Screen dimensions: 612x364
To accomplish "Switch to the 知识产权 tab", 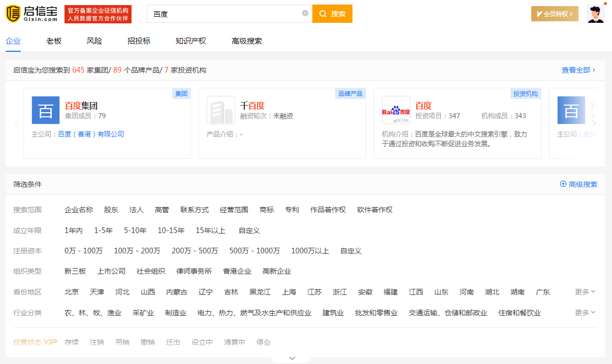I will click(x=190, y=41).
